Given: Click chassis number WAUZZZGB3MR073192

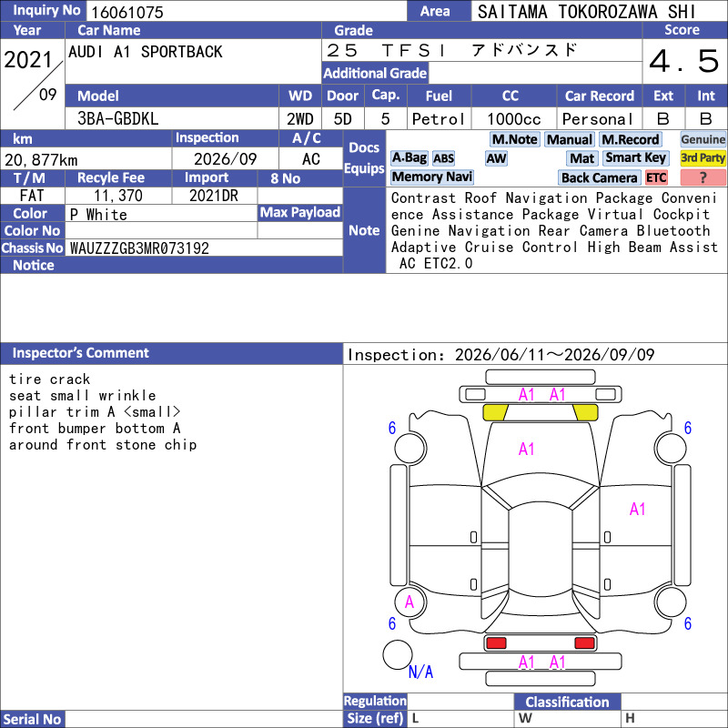Looking at the screenshot, I should (x=139, y=248).
